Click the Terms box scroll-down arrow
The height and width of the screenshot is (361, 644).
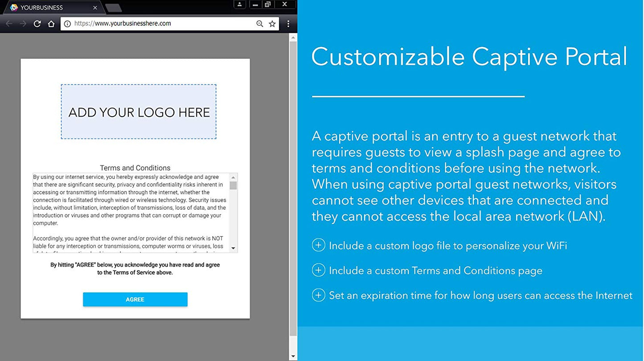pyautogui.click(x=233, y=248)
